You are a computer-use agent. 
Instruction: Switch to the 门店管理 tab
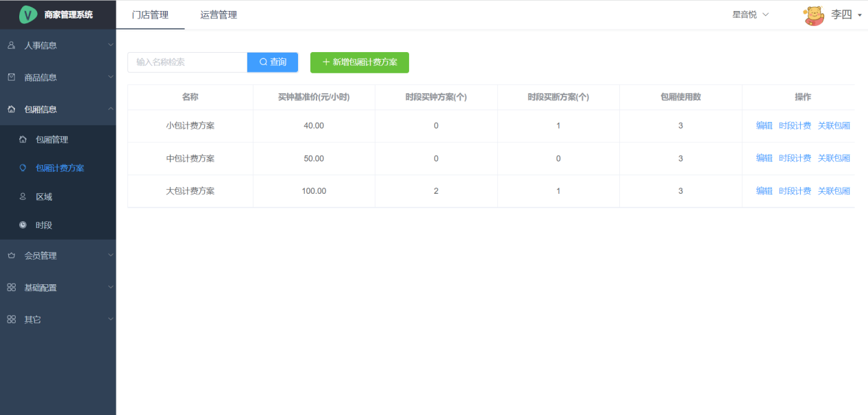tap(150, 15)
